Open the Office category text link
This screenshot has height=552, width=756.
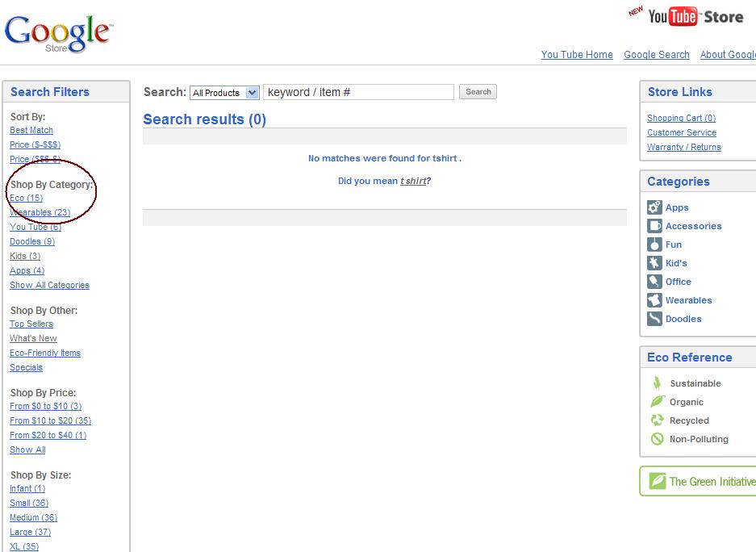[678, 282]
